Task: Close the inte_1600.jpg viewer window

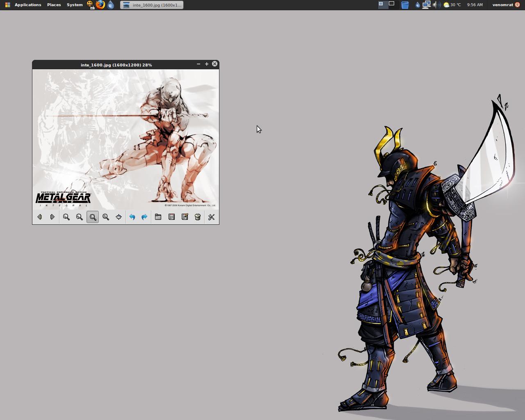Action: pyautogui.click(x=215, y=64)
